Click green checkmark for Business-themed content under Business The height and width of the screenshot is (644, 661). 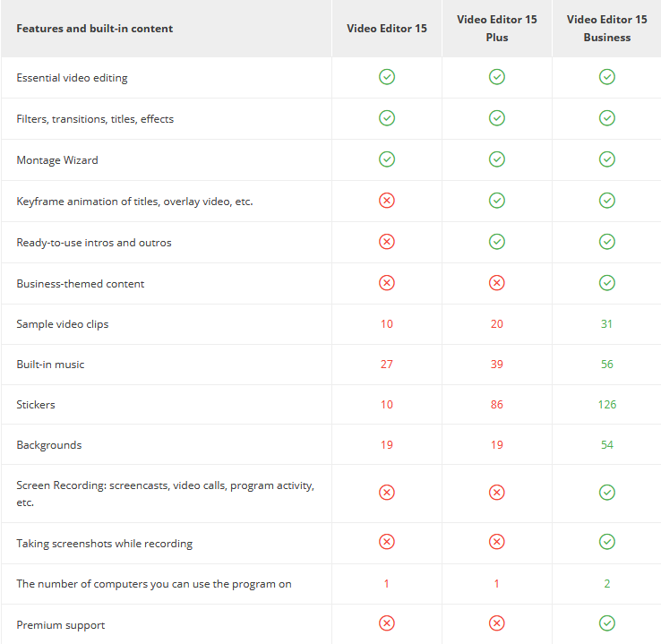606,283
